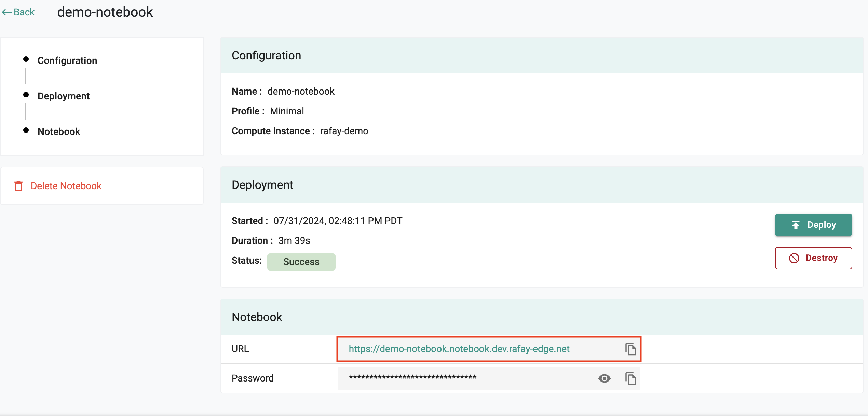Click the Deploy button

813,225
